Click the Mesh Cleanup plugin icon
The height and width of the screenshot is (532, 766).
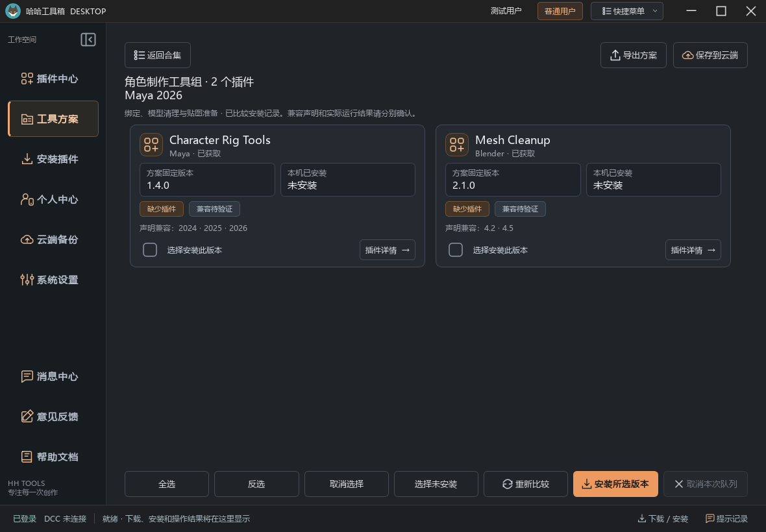457,145
